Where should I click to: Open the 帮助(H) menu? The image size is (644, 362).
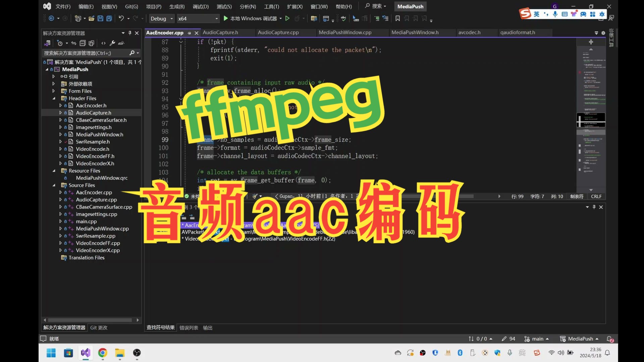coord(344,6)
